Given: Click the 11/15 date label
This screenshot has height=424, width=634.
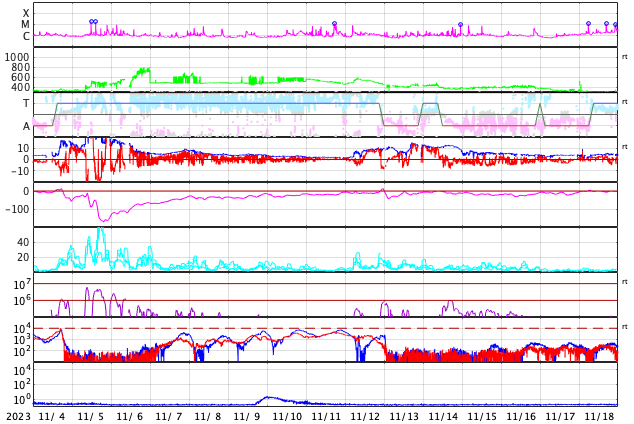Looking at the screenshot, I should (482, 416).
